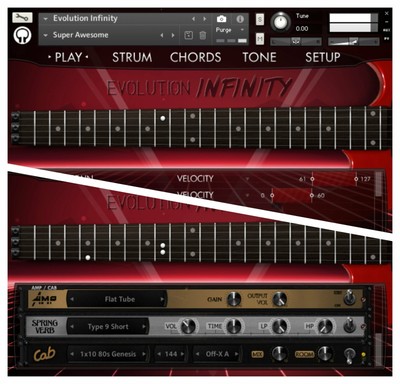The width and height of the screenshot is (400, 384).
Task: Click the velocity range handle at 61
Action: [x=312, y=179]
